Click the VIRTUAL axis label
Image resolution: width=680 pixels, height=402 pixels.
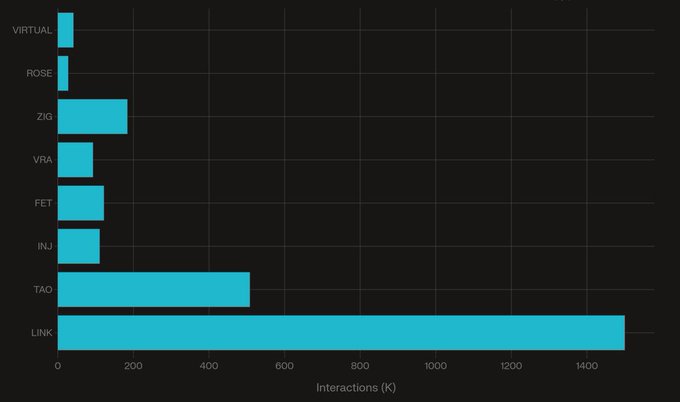[32, 30]
